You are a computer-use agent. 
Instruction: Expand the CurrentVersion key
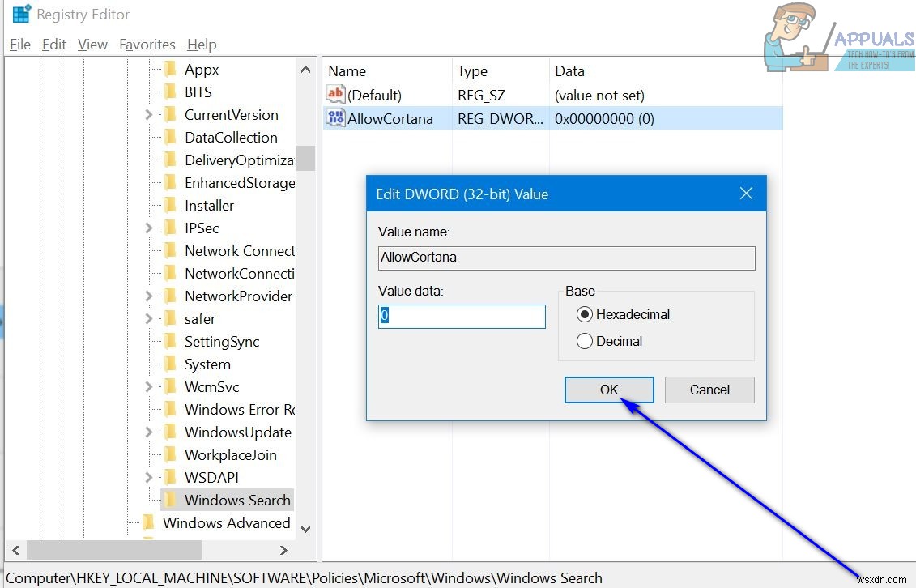click(149, 115)
